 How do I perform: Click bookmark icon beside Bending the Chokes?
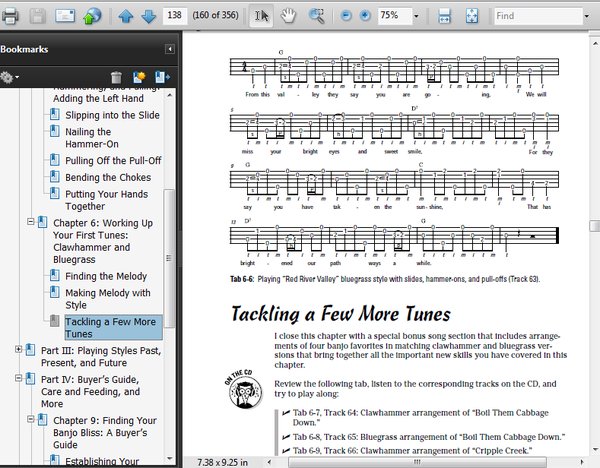tap(55, 176)
